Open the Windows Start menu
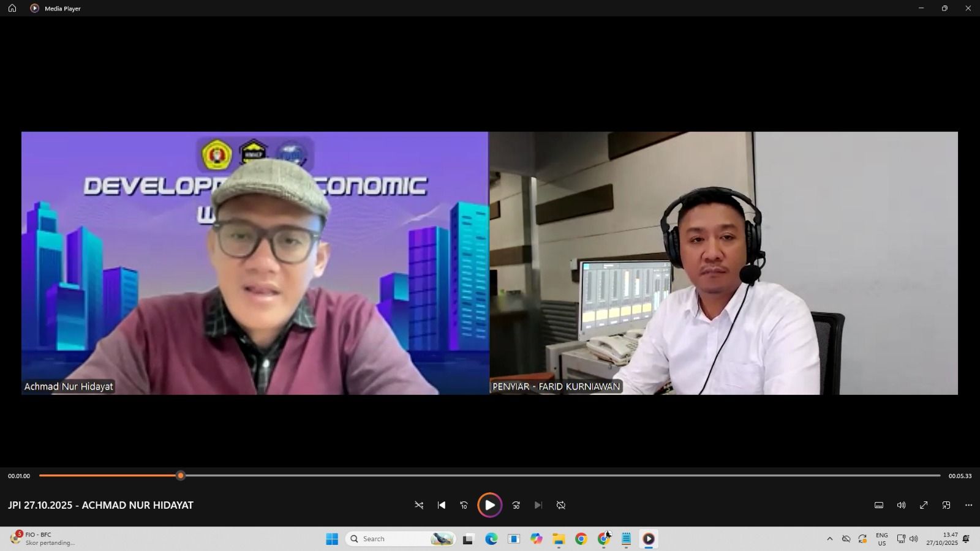This screenshot has height=551, width=980. 332,539
